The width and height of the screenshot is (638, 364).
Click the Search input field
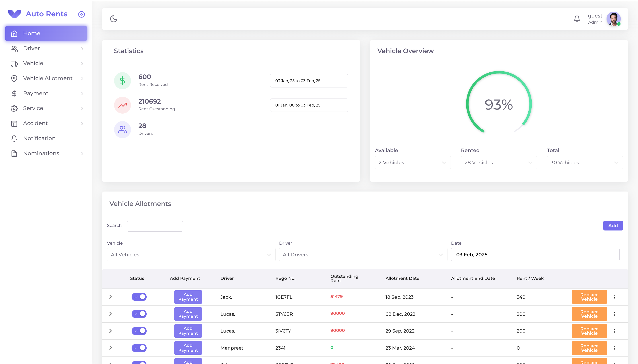pyautogui.click(x=155, y=226)
